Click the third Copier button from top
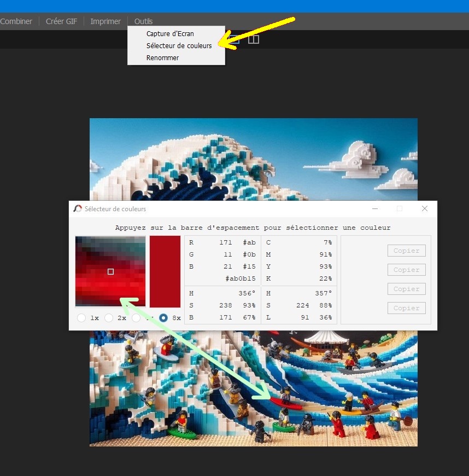Viewport: 469px width, 476px height. coord(407,289)
